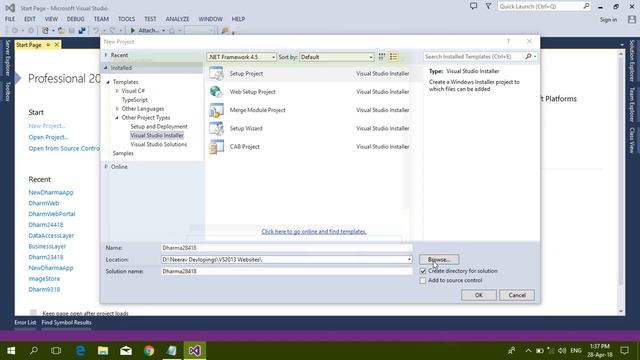Click the search magnifier in template search

(528, 56)
